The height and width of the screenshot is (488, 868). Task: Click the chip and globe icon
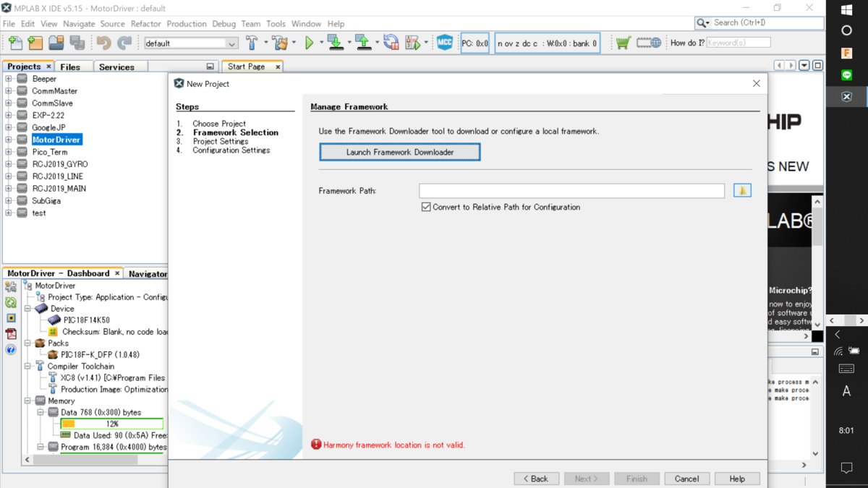(x=649, y=43)
